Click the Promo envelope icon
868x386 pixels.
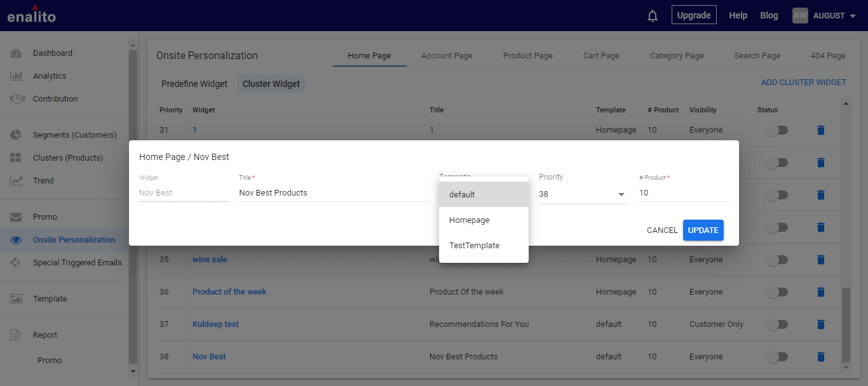pos(17,217)
